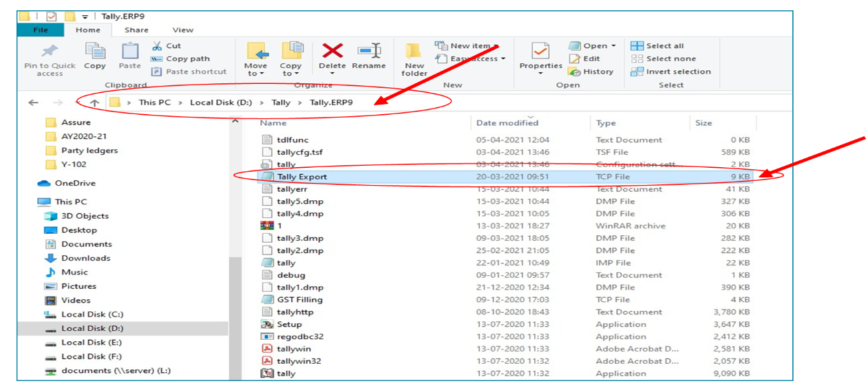Click the Edit ribbon button
Image resolution: width=868 pixels, height=390 pixels.
click(584, 58)
